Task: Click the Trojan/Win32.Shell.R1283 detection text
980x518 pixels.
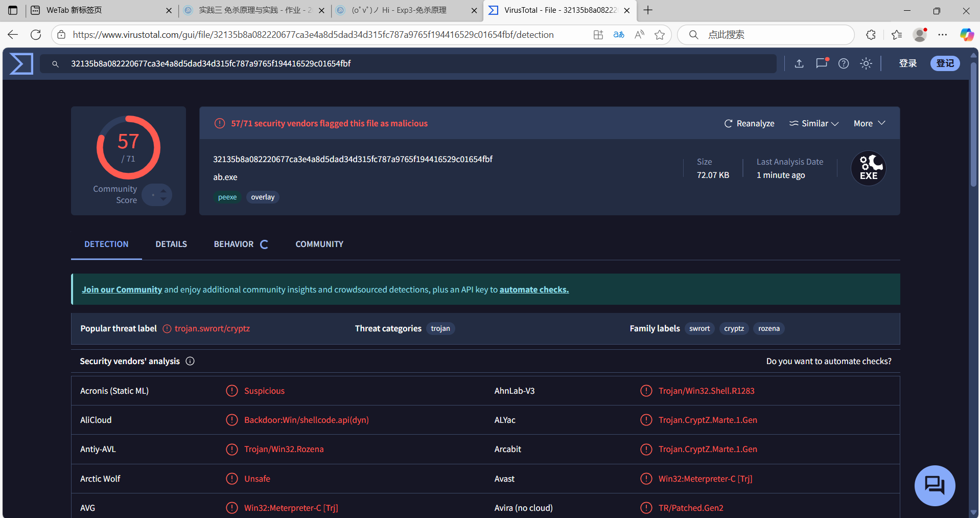Action: tap(706, 391)
